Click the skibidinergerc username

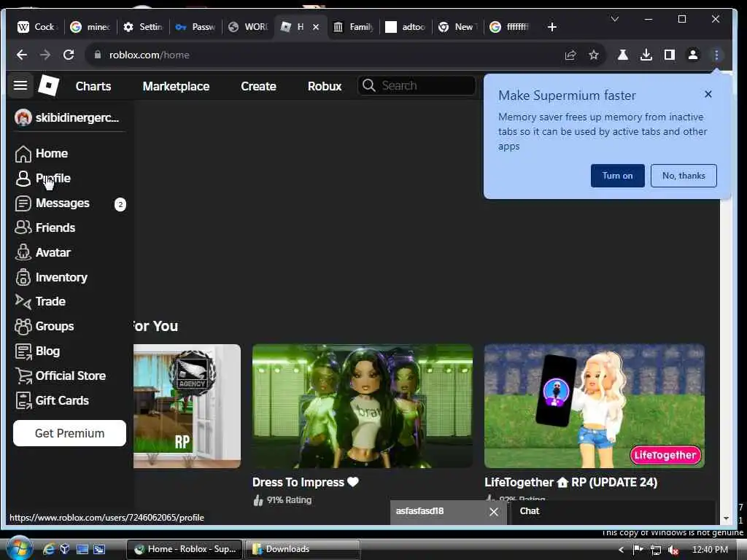click(x=77, y=117)
